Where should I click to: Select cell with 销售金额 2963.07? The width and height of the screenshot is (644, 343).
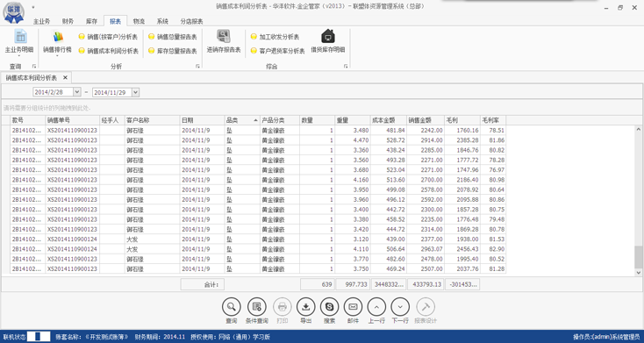426,249
